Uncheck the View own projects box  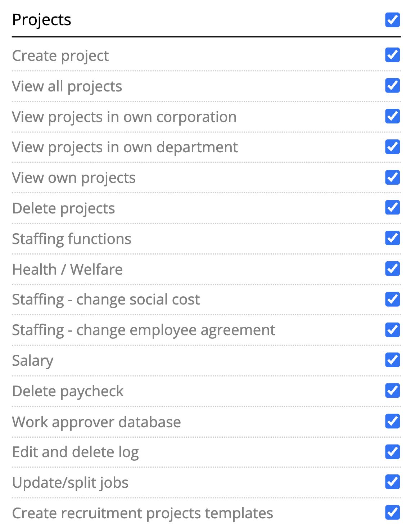(392, 177)
